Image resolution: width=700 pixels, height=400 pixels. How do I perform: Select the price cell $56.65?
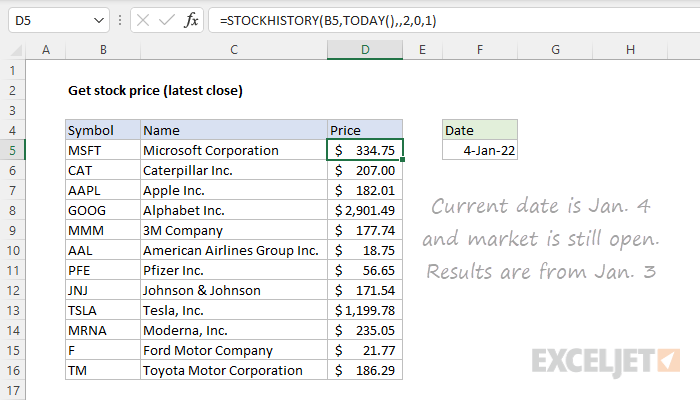click(x=365, y=270)
